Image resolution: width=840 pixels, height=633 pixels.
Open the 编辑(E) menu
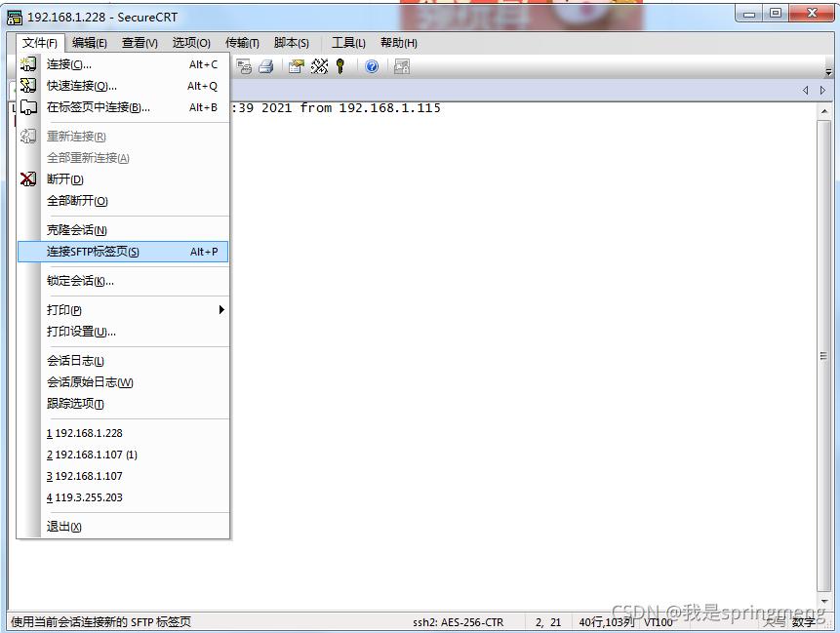click(x=90, y=43)
